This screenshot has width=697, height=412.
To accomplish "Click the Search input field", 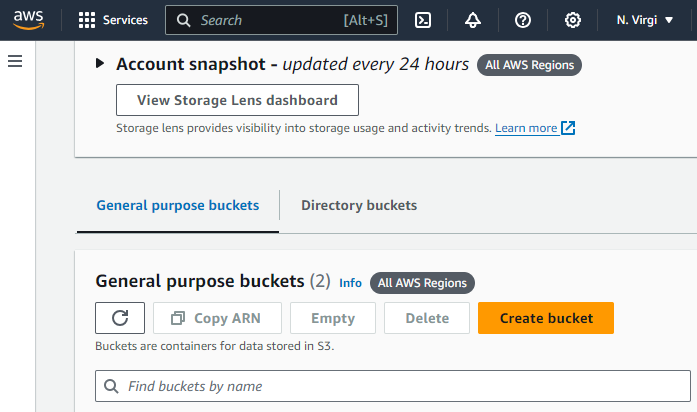I will [x=281, y=20].
